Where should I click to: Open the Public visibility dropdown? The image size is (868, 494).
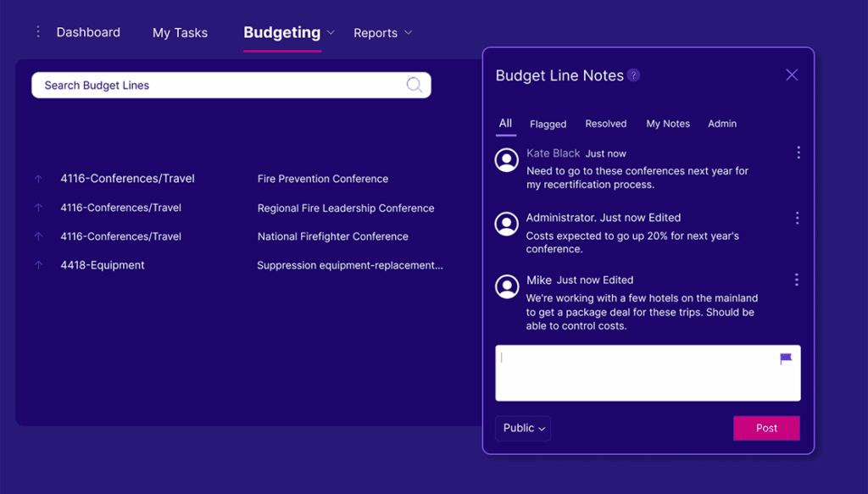pos(523,428)
